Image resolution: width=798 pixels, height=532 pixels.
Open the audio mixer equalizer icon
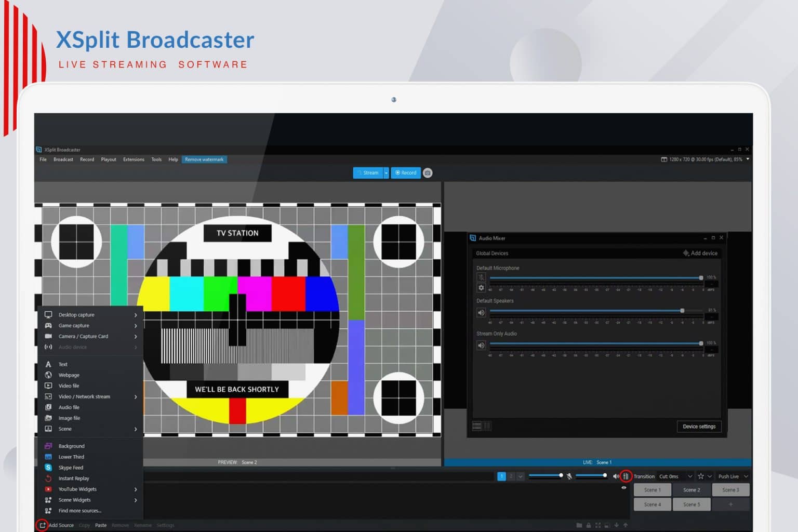click(626, 475)
